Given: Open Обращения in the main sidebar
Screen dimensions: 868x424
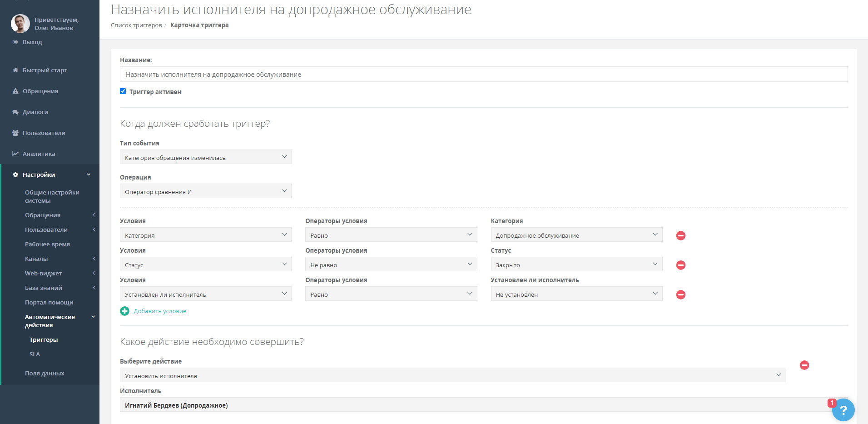Looking at the screenshot, I should 40,91.
